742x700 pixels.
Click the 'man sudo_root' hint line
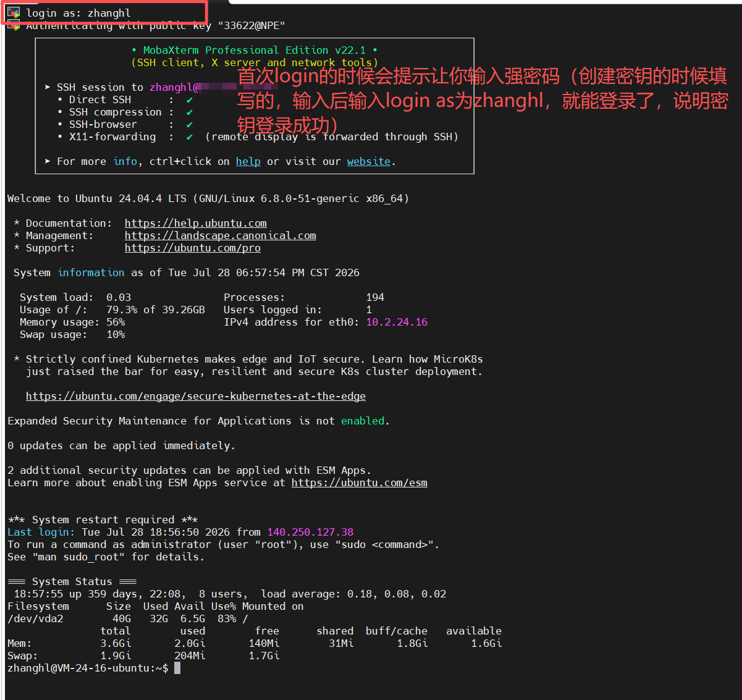click(x=106, y=557)
